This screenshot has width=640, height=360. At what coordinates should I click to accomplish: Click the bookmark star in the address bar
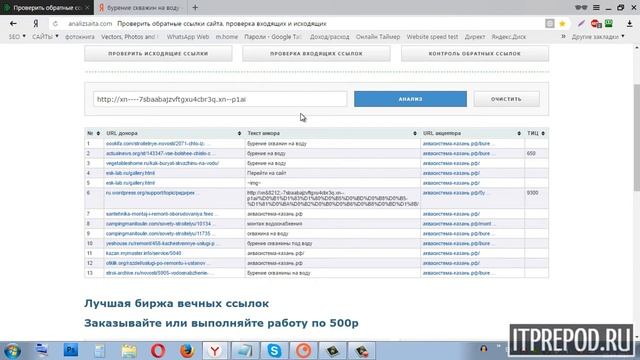pyautogui.click(x=562, y=24)
